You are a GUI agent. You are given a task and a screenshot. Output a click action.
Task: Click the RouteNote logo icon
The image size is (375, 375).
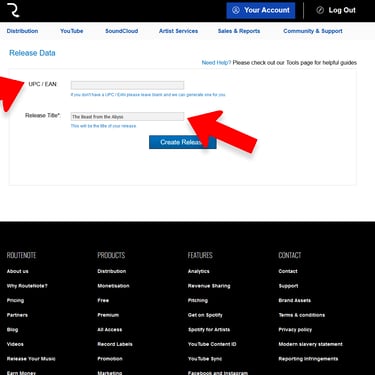13,10
